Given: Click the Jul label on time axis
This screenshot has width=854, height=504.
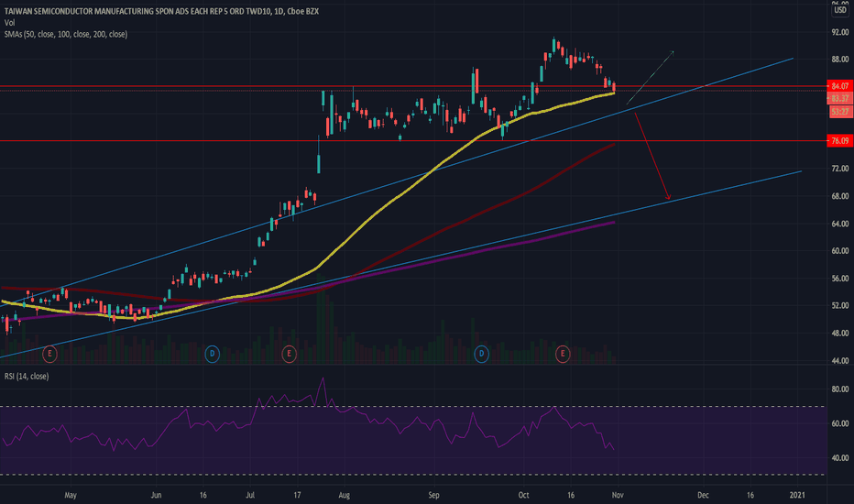Looking at the screenshot, I should [250, 495].
